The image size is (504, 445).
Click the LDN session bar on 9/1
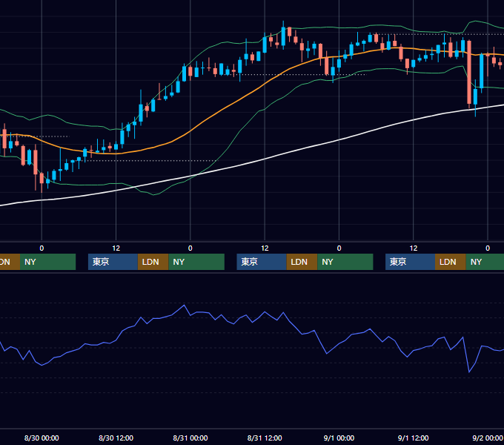tap(451, 262)
